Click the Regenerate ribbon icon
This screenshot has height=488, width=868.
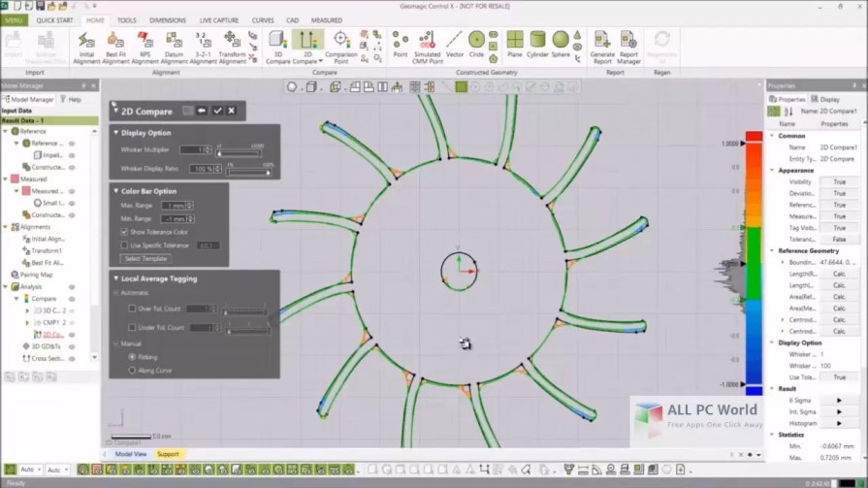coord(662,48)
